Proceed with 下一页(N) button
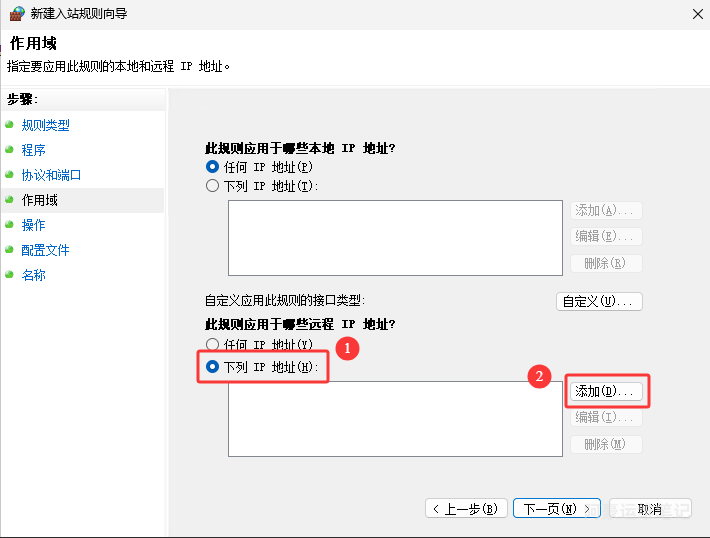Screen dimensions: 710x538 tap(557, 509)
